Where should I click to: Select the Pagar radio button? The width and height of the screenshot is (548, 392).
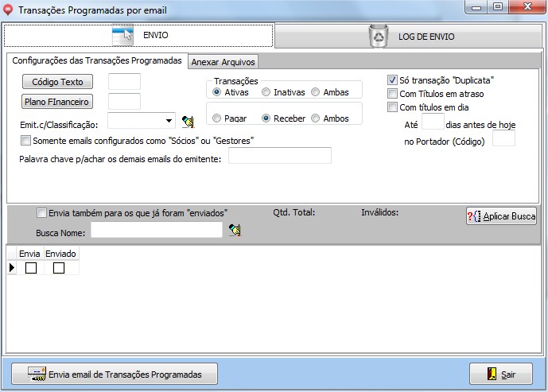(x=217, y=118)
